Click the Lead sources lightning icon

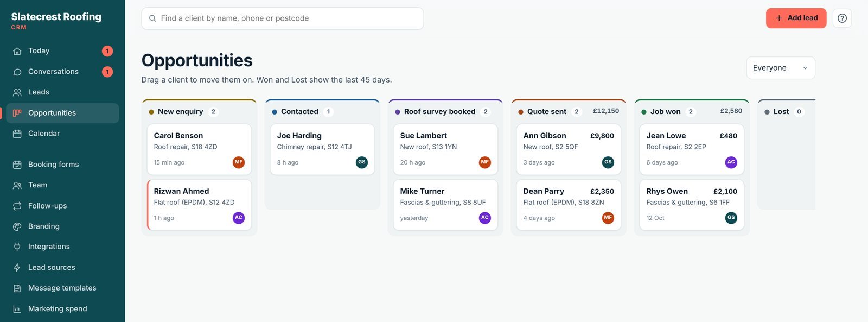tap(17, 268)
